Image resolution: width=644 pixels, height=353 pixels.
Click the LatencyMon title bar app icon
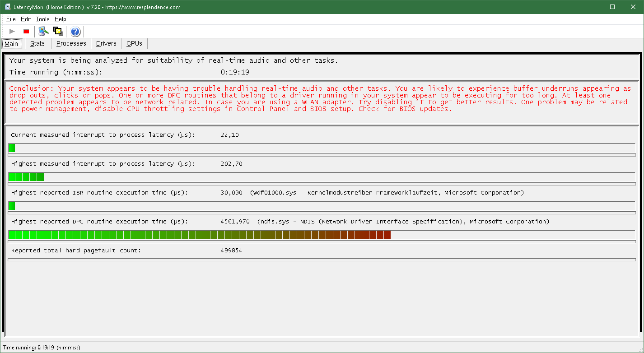pos(7,7)
